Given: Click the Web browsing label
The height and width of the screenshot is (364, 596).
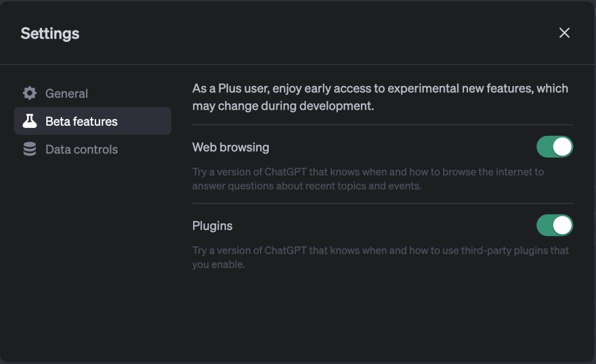Looking at the screenshot, I should [x=231, y=147].
